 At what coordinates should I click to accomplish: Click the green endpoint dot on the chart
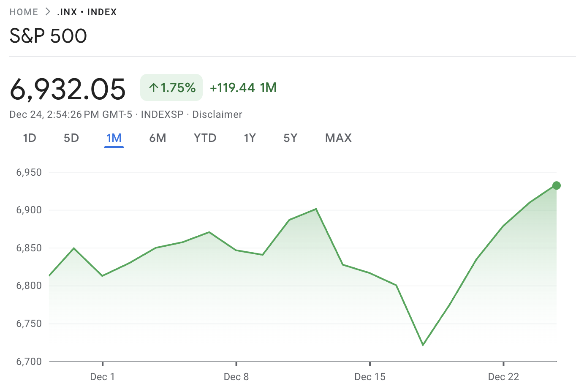[556, 185]
